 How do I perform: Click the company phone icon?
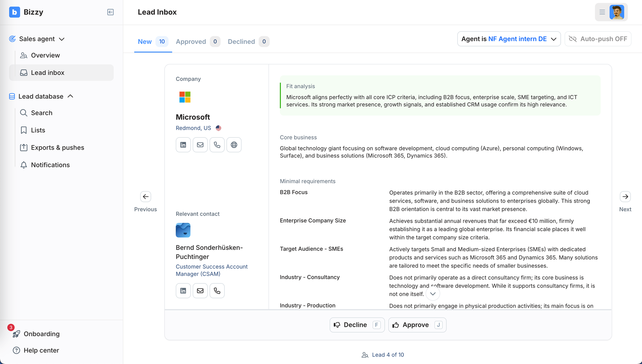217,145
